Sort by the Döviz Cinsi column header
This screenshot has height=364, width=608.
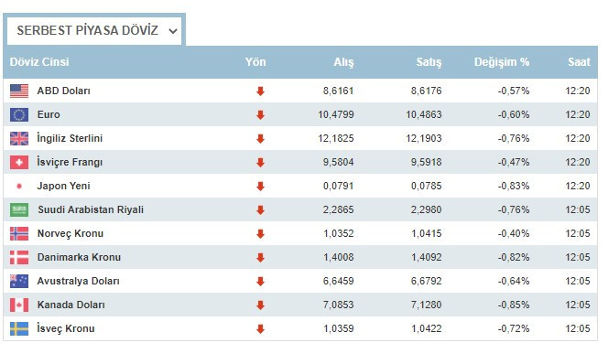[39, 62]
